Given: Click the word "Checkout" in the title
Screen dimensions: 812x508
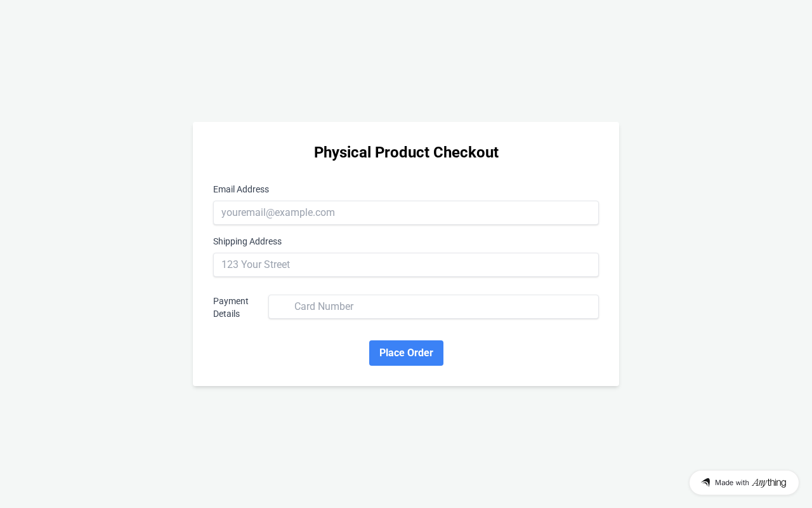Looking at the screenshot, I should pyautogui.click(x=466, y=152).
